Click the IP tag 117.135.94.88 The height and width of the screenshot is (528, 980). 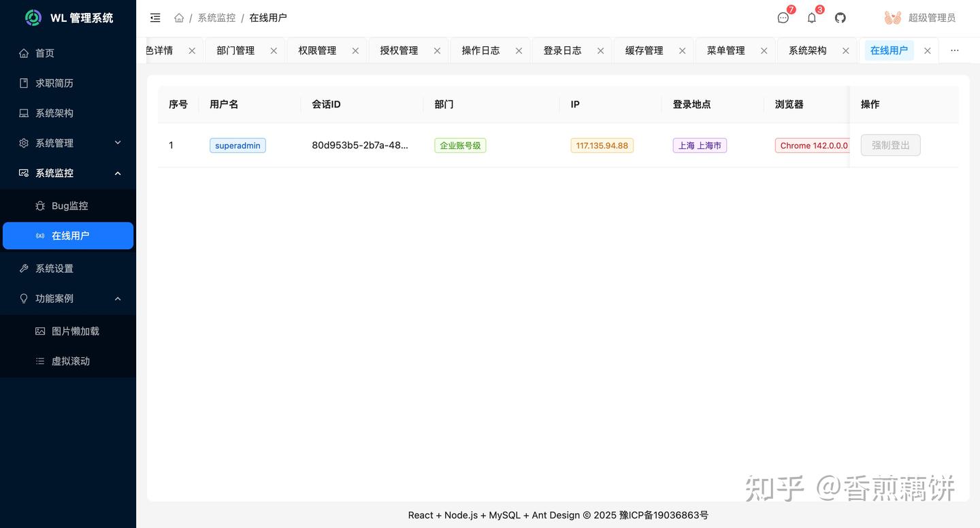pos(602,146)
